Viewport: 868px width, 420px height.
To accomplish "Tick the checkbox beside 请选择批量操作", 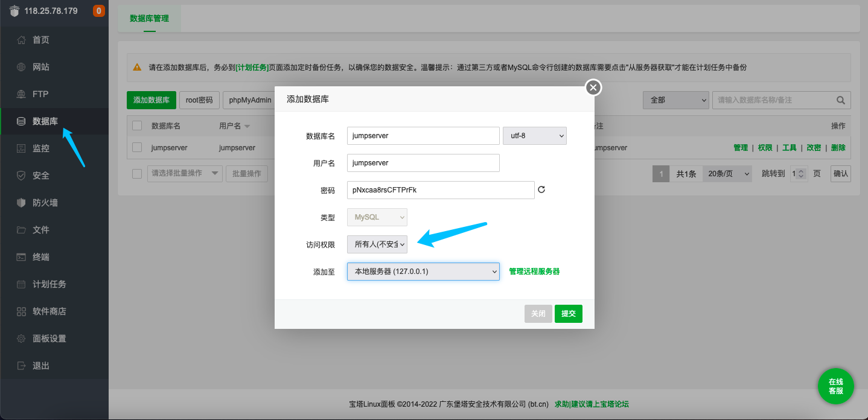I will coord(137,173).
